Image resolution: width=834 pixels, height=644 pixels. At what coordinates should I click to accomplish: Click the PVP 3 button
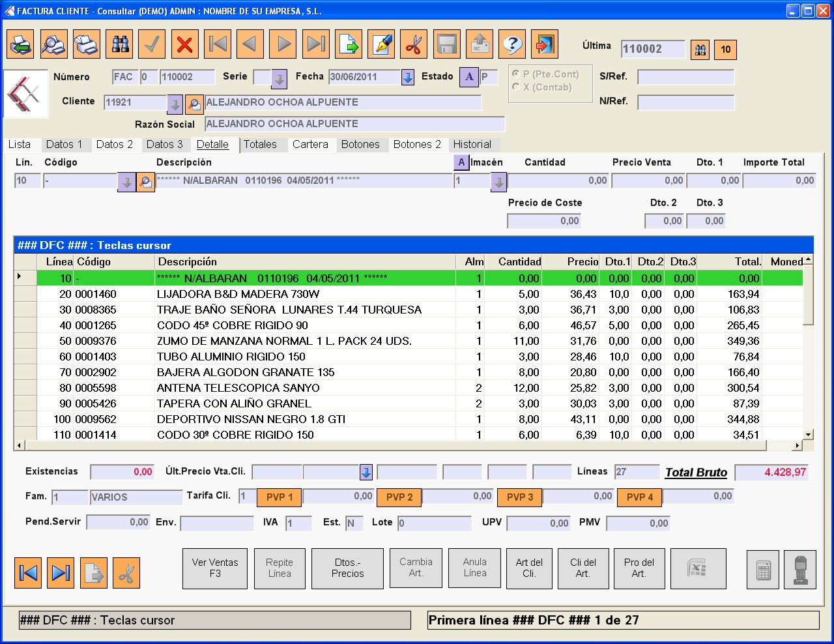520,497
